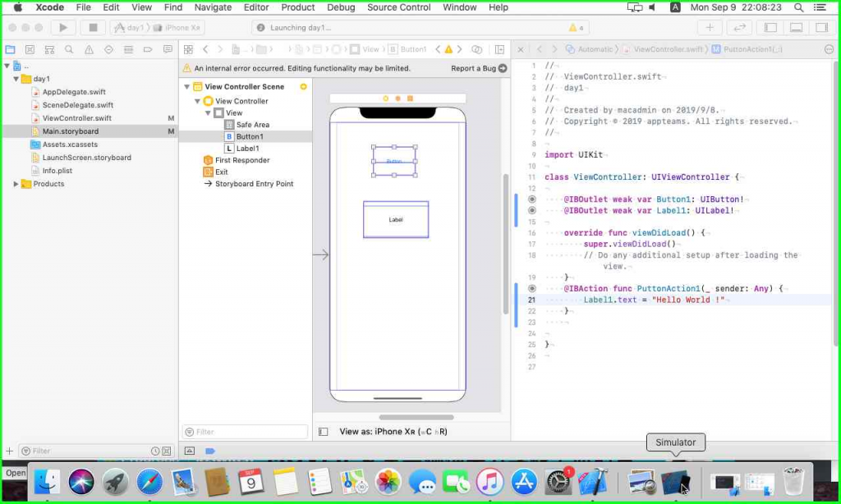Open the Navigate menu
Image resolution: width=841 pixels, height=504 pixels.
(x=213, y=7)
